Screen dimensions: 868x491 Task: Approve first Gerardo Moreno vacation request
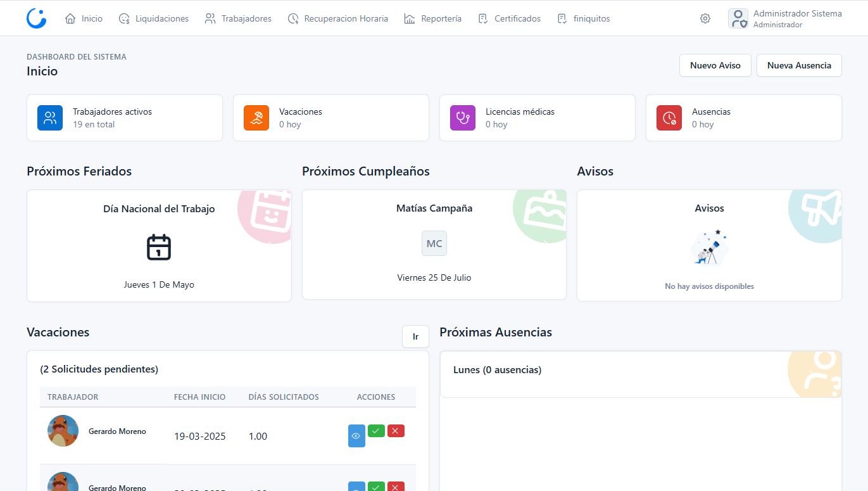[x=376, y=431]
